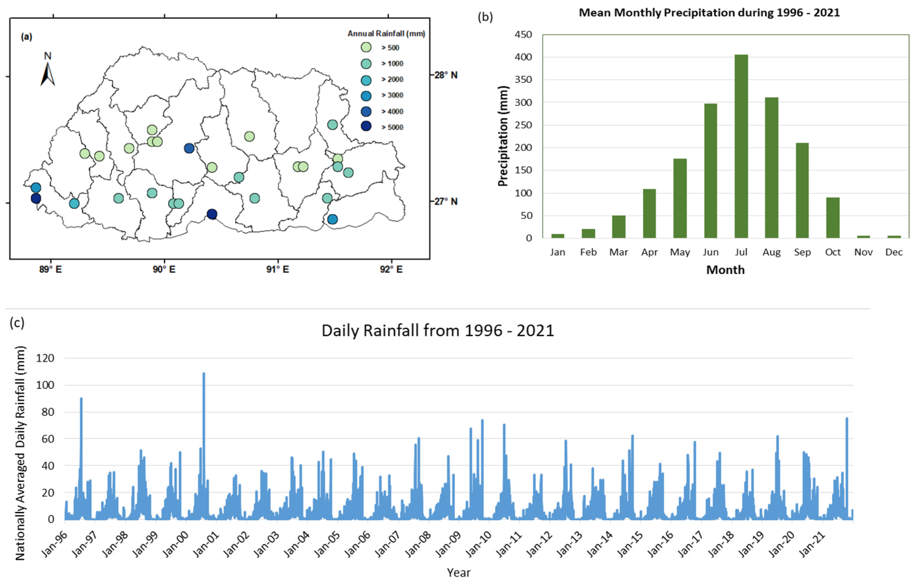915x588 pixels.
Task: Click the Annual Rainfall (mm) legend heading
Action: click(x=386, y=34)
